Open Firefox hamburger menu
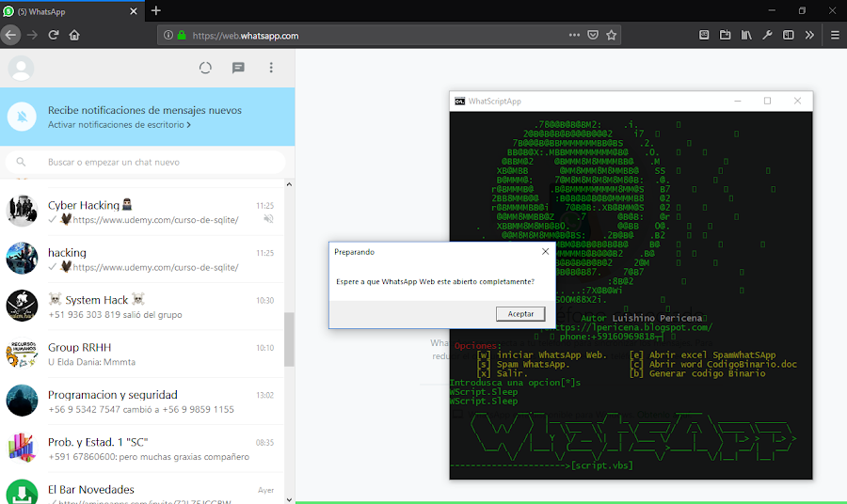Screen dimensions: 847x504 pyautogui.click(x=835, y=35)
